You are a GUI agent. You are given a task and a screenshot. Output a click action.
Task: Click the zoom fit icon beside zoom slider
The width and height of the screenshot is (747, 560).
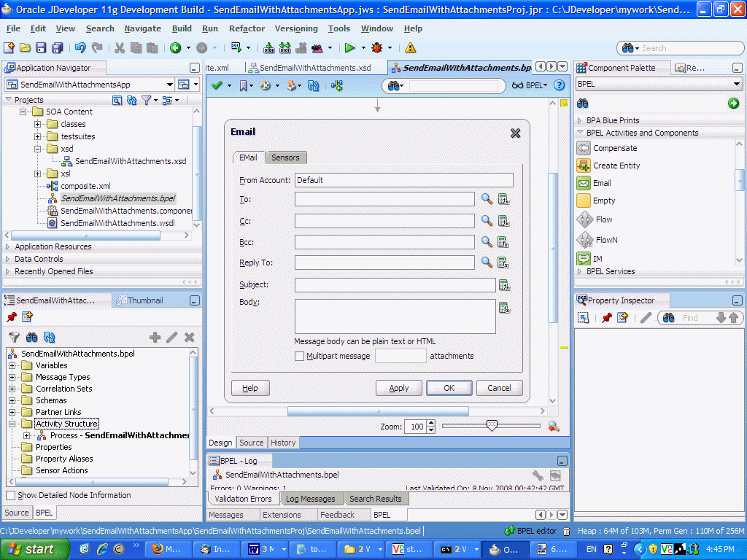(553, 426)
